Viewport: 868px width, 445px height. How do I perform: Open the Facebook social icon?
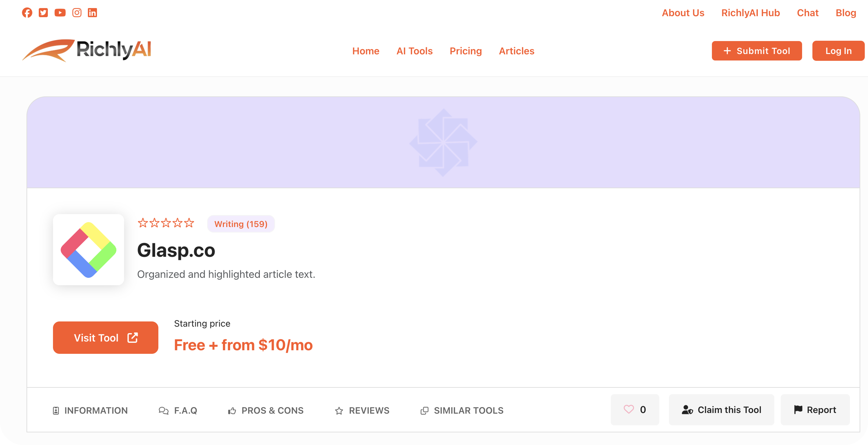pyautogui.click(x=27, y=13)
